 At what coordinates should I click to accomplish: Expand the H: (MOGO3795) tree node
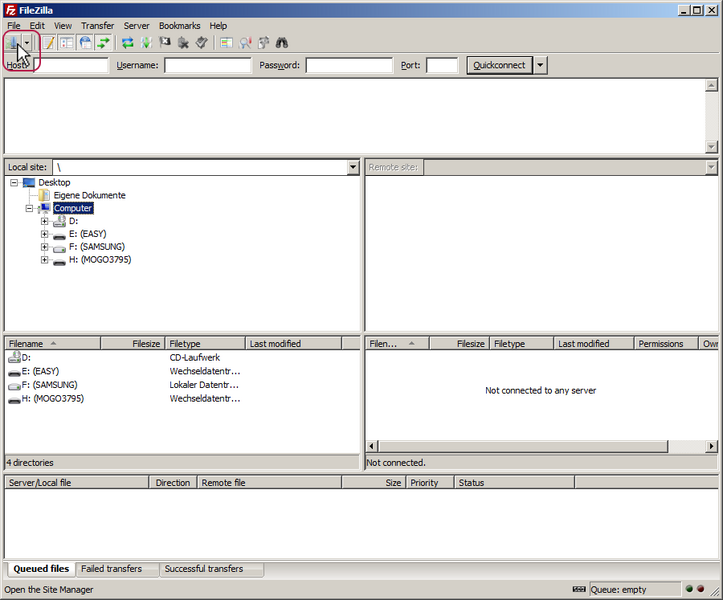pos(44,260)
